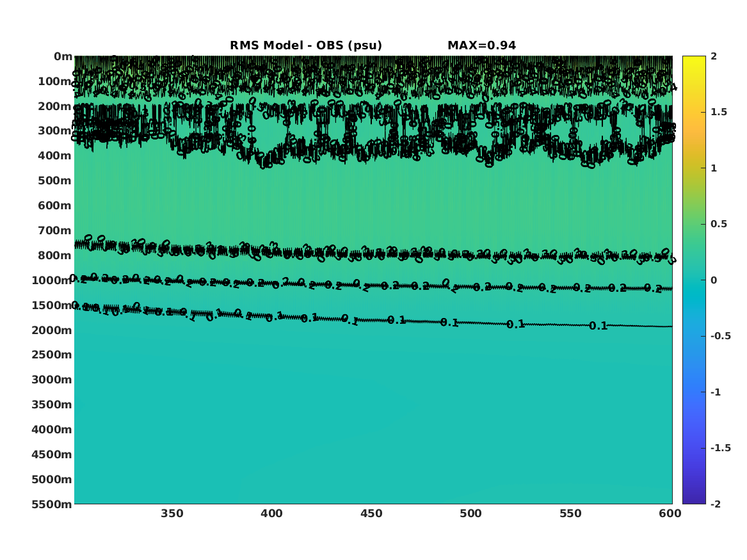Click the yellow top of the colorbar
This screenshot has width=747, height=560.
(x=694, y=59)
